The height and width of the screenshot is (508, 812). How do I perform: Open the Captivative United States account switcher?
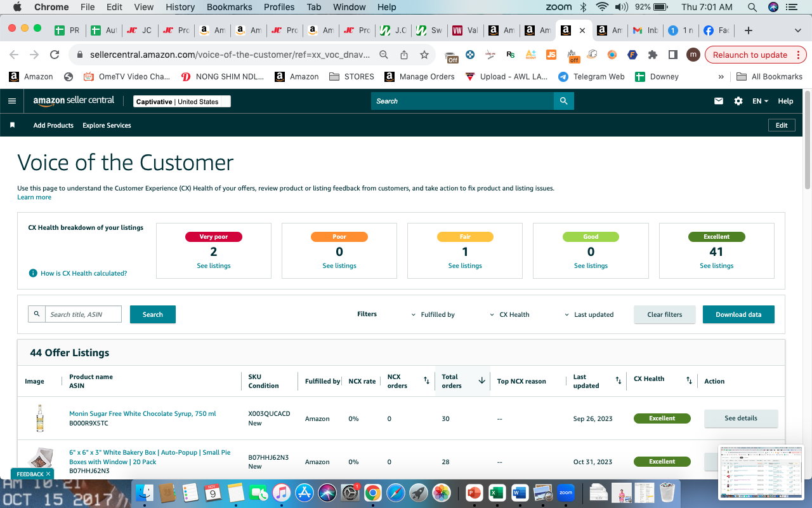182,102
